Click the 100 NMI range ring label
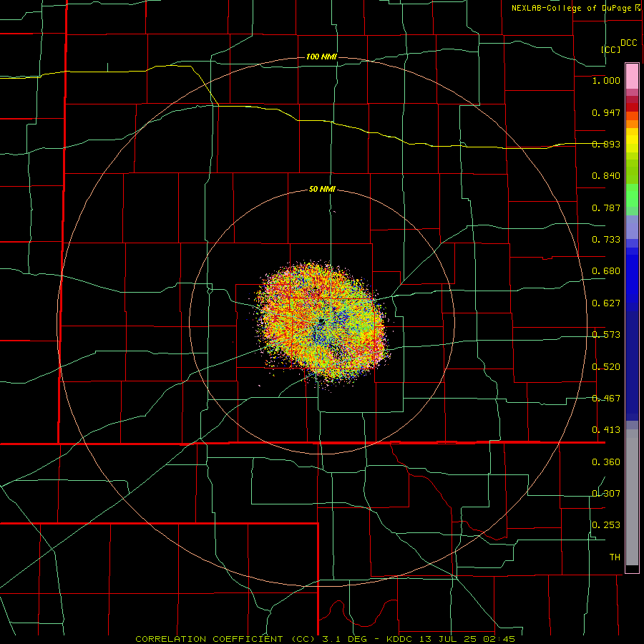The height and width of the screenshot is (644, 644). point(321,57)
